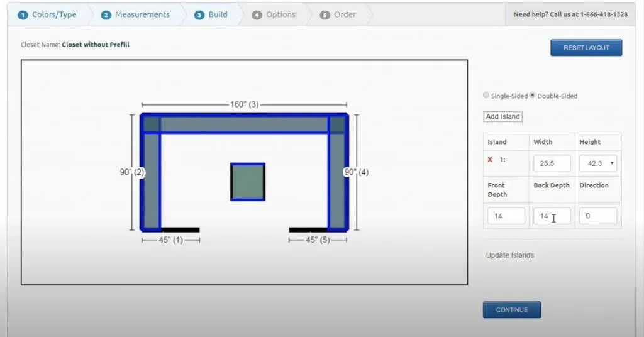Click the 90" (2) left wall label
Screen dimensions: 644x337
[133, 172]
